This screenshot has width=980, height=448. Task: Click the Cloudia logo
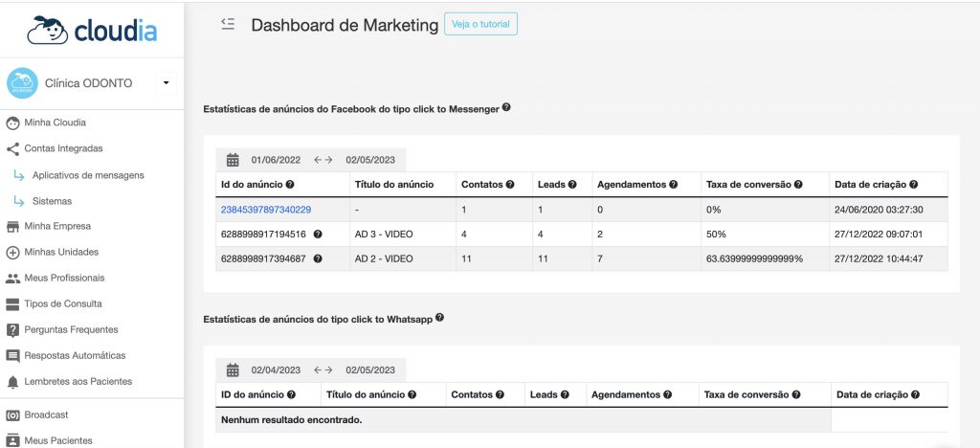click(x=92, y=30)
